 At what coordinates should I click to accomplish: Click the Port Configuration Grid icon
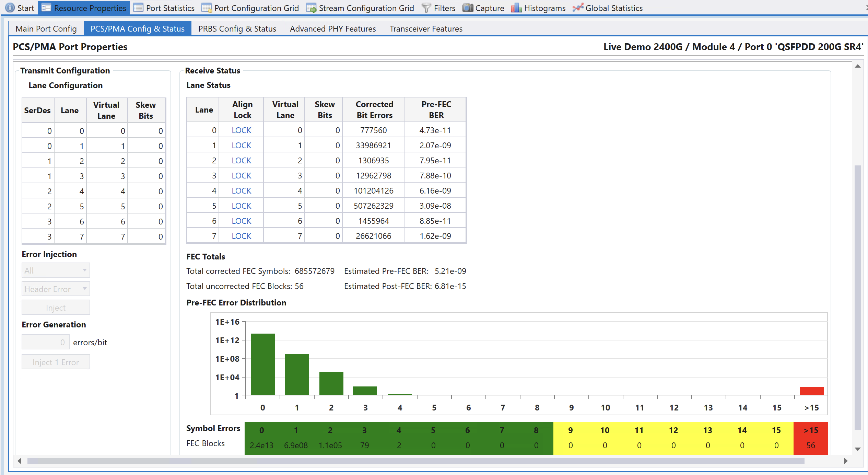[206, 8]
